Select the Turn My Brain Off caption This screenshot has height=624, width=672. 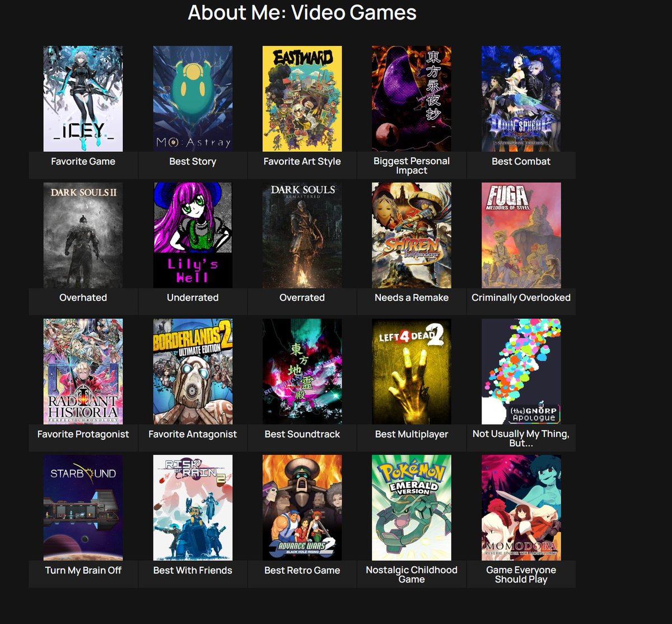click(83, 570)
